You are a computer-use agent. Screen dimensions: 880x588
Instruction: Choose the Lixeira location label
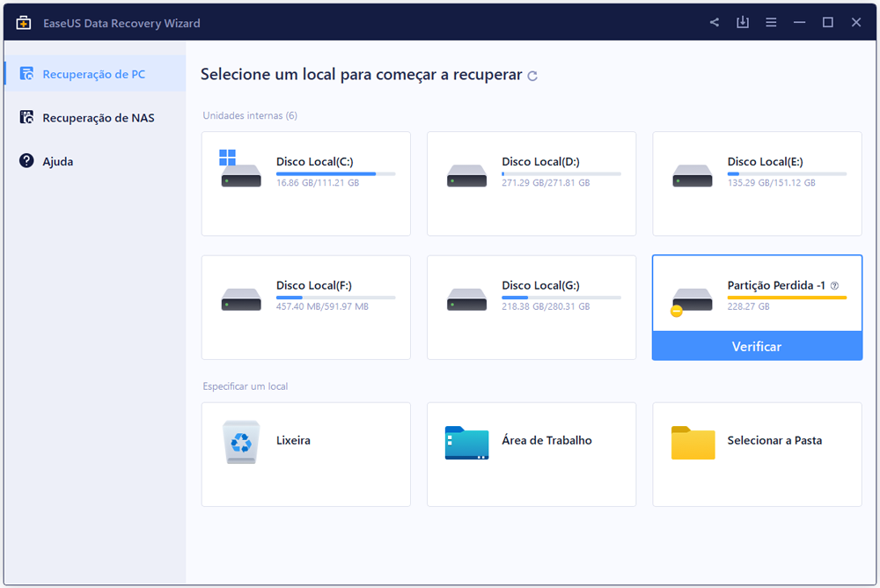tap(293, 440)
